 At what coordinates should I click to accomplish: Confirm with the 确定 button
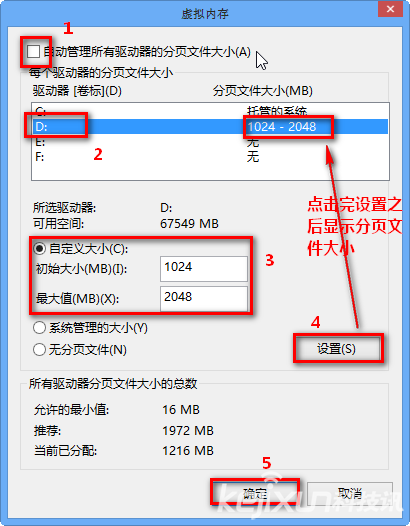click(x=255, y=493)
